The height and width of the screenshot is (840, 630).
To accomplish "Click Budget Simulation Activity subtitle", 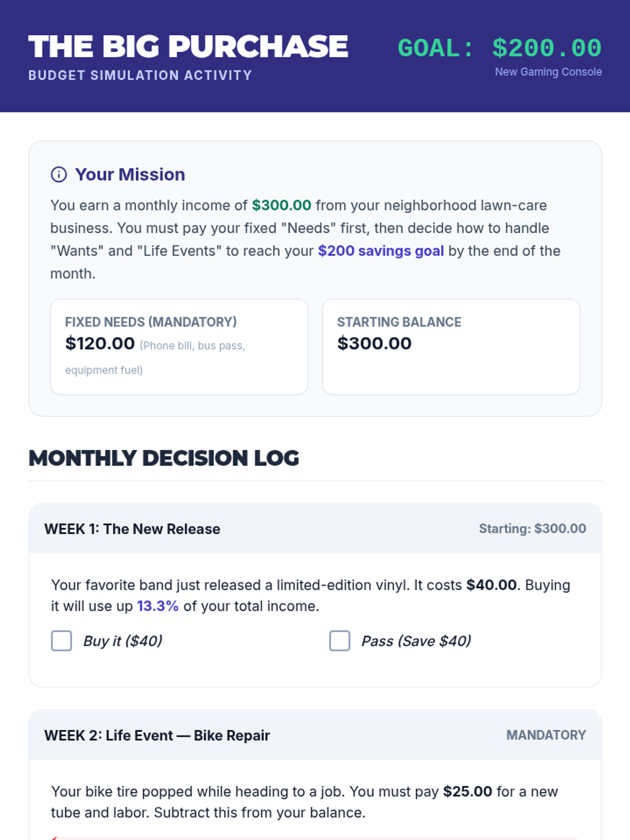I will point(140,75).
